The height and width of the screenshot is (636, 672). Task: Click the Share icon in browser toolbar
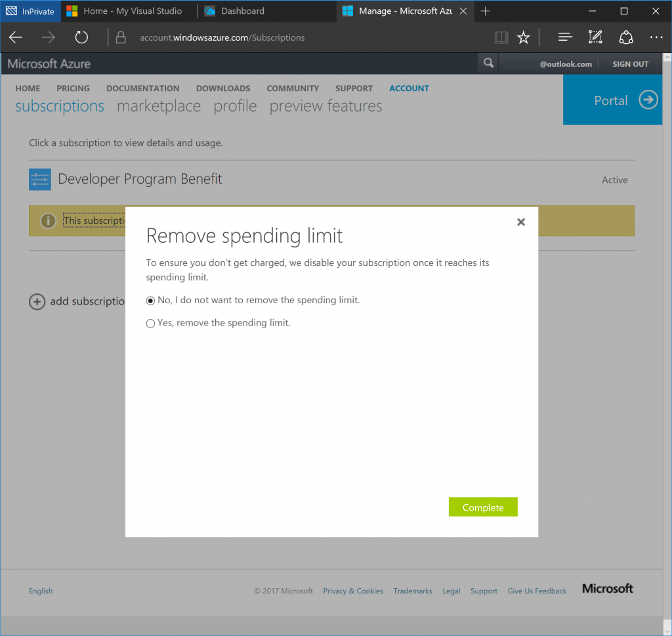(x=626, y=37)
